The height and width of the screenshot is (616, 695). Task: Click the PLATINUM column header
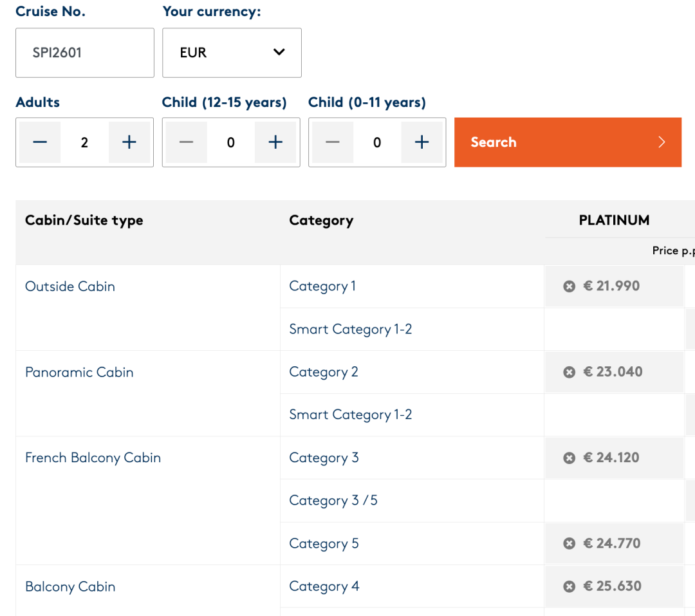click(x=614, y=220)
